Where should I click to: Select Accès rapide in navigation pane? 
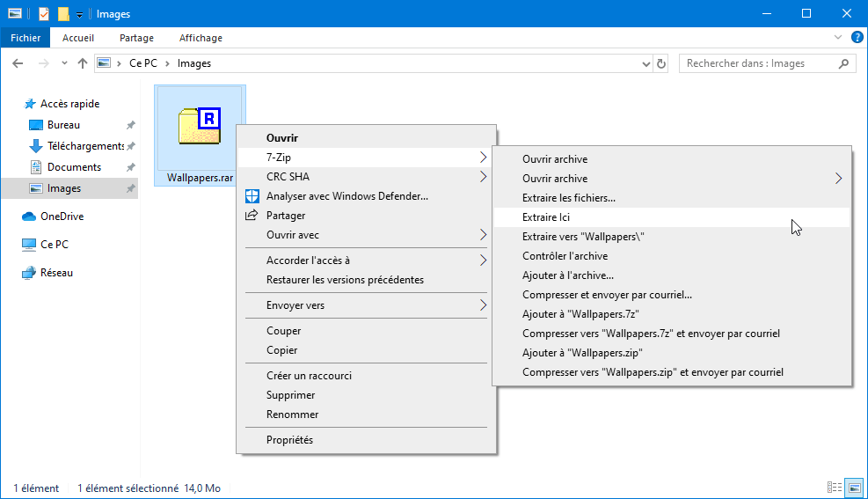[69, 104]
